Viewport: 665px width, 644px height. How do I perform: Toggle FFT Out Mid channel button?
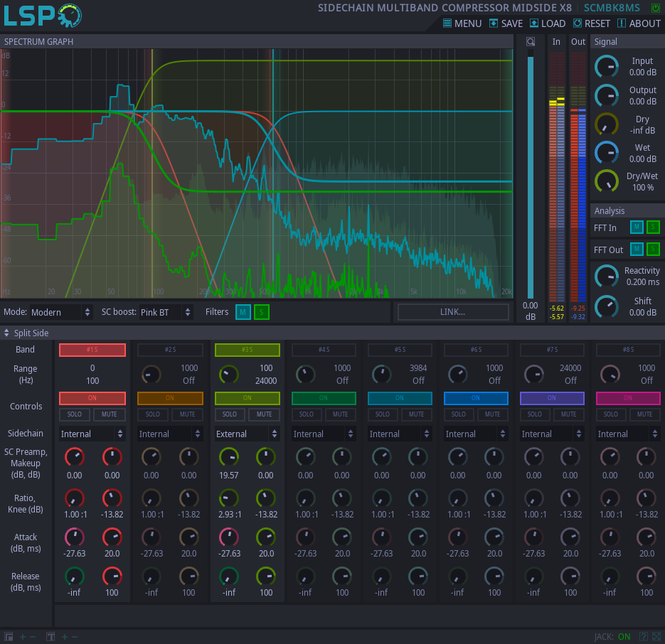click(637, 249)
